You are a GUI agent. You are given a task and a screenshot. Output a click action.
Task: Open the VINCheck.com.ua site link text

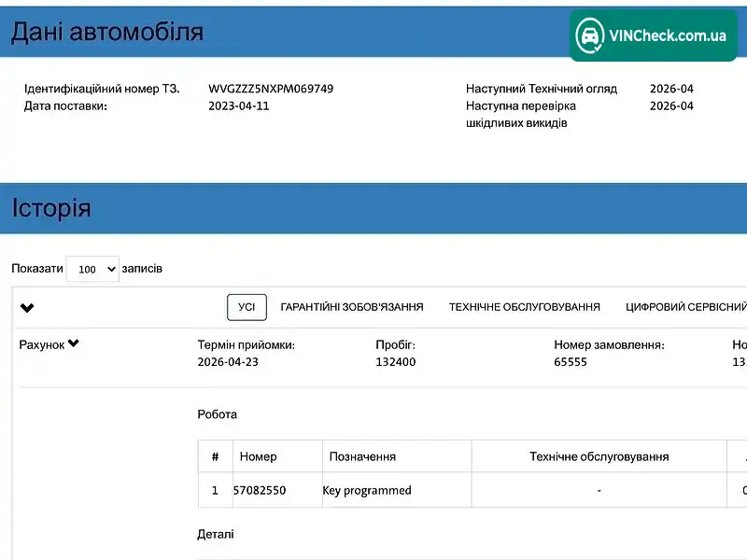[x=668, y=35]
